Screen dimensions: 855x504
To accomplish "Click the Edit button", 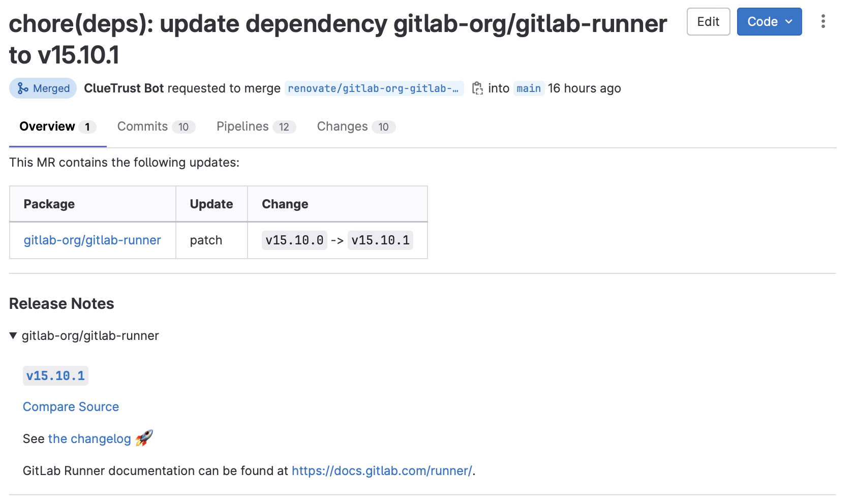I will (708, 21).
